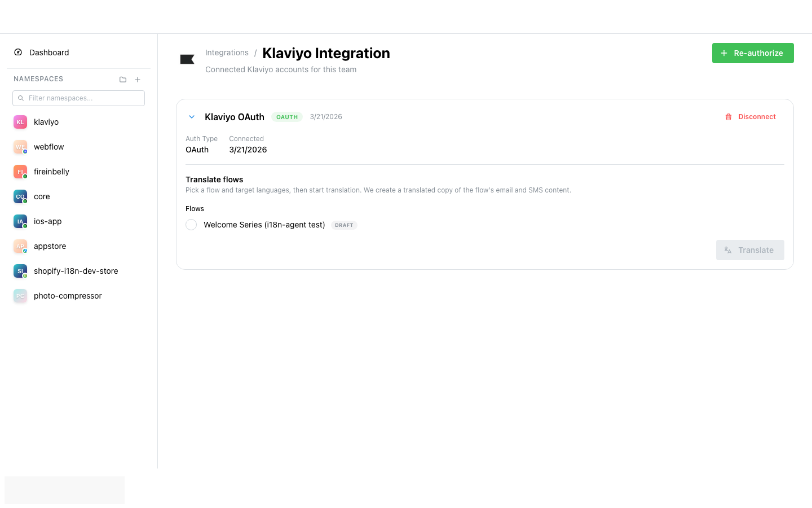The width and height of the screenshot is (812, 508).
Task: Open the appstore namespace
Action: [x=50, y=246]
